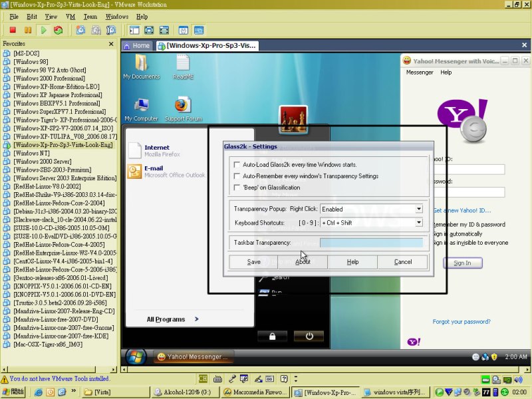532x399 pixels.
Task: Switch to the Home tab
Action: coord(137,46)
